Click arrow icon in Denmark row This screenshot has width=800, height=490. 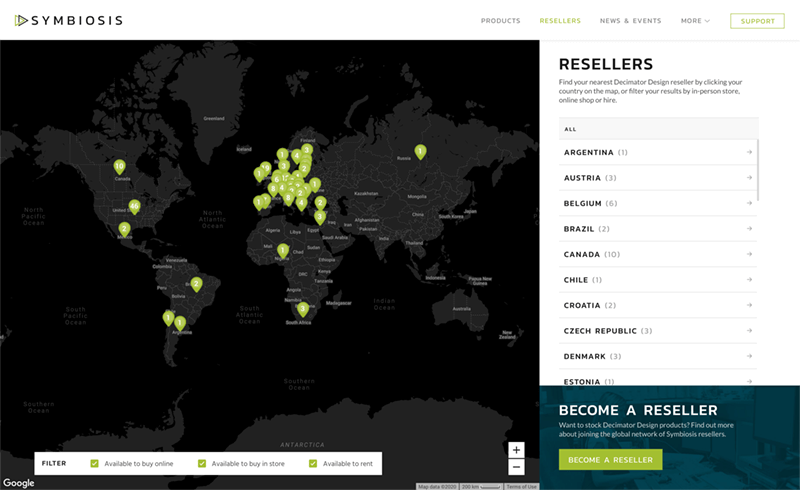(x=749, y=356)
